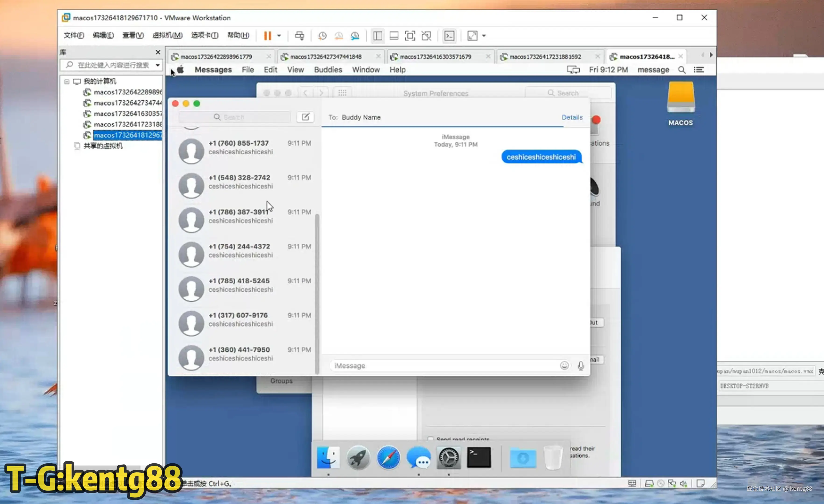Open the Launchpad rocket icon in dock
Screen dimensions: 824x504
(358, 457)
